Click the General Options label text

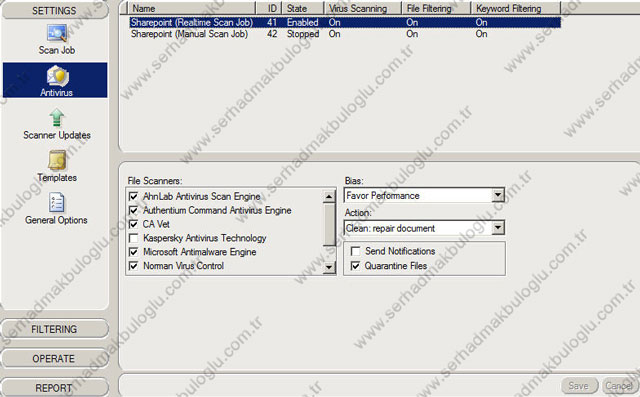tap(56, 220)
